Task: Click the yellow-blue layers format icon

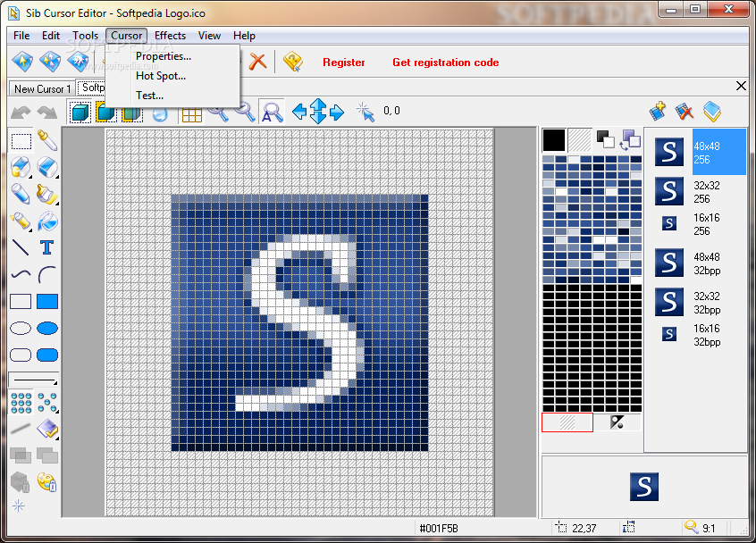Action: 711,112
